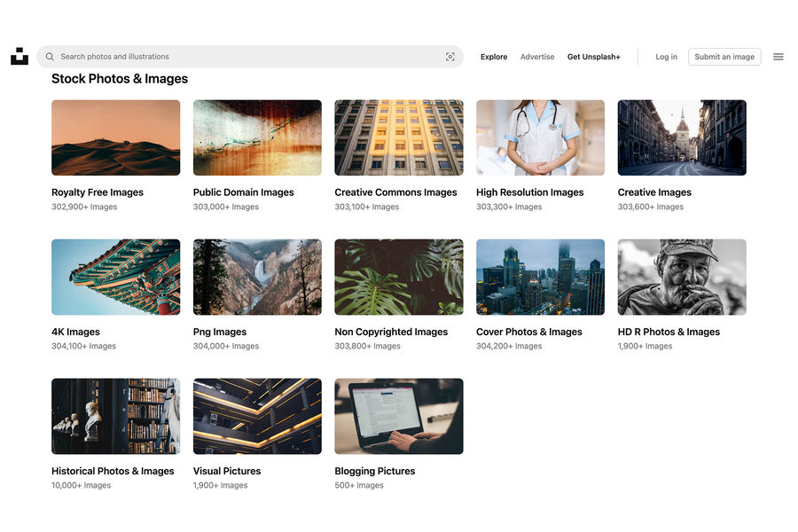Open visual search camera icon
This screenshot has height=532, width=798.
pyautogui.click(x=450, y=57)
